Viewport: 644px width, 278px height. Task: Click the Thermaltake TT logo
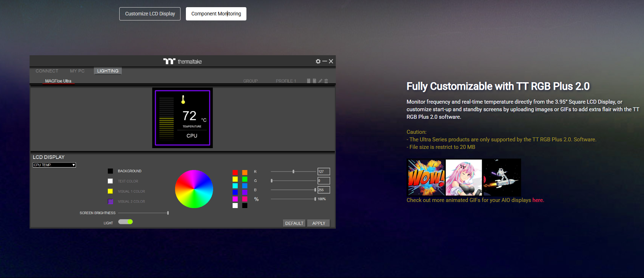[169, 61]
